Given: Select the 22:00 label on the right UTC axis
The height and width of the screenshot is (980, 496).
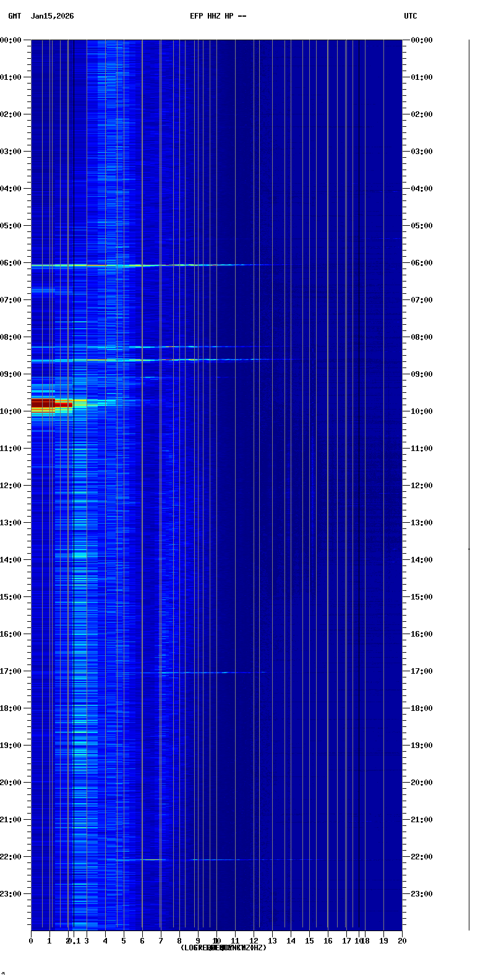Looking at the screenshot, I should click(422, 857).
